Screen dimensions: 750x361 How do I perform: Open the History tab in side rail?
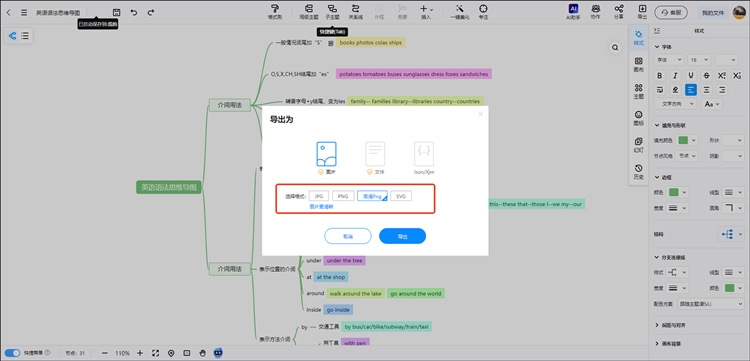(x=639, y=171)
